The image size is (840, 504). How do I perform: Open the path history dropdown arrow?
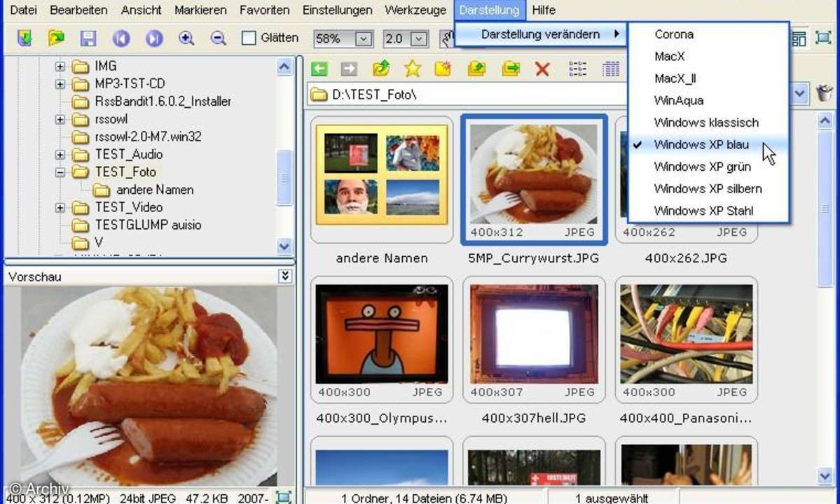pos(799,94)
